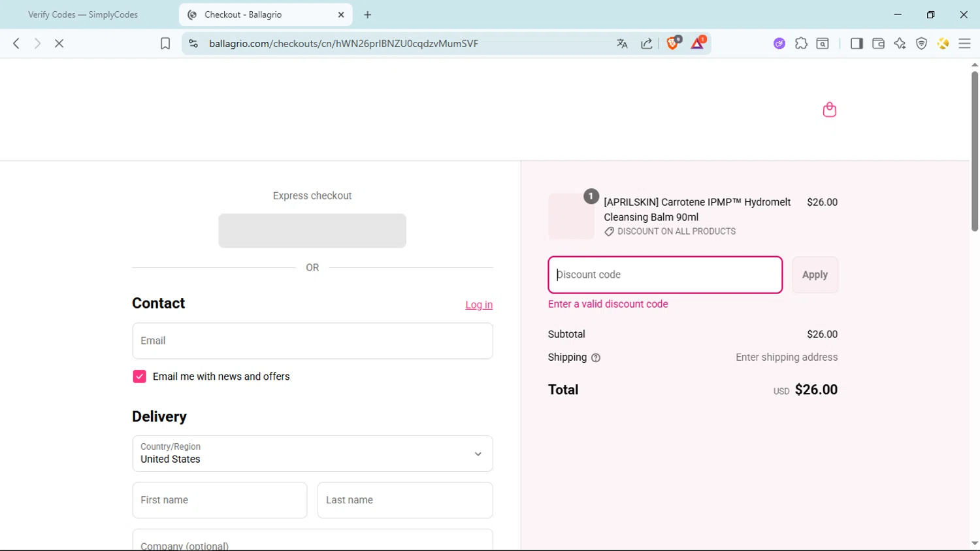Click the address bar URL

[344, 43]
